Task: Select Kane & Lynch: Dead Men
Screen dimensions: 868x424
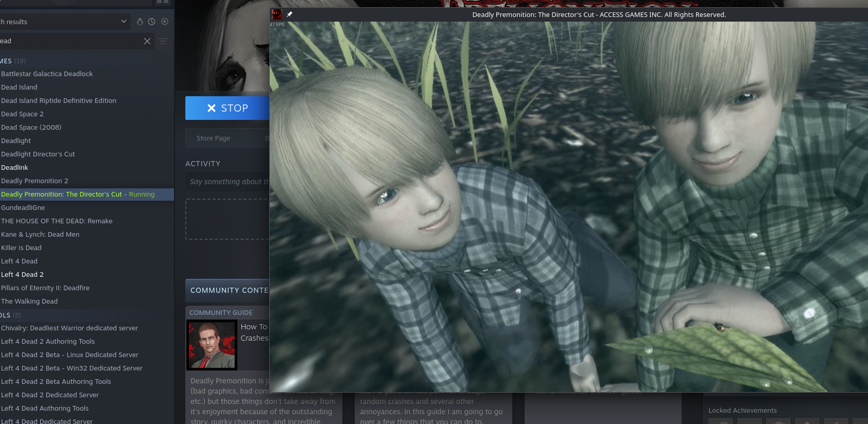Action: click(40, 235)
